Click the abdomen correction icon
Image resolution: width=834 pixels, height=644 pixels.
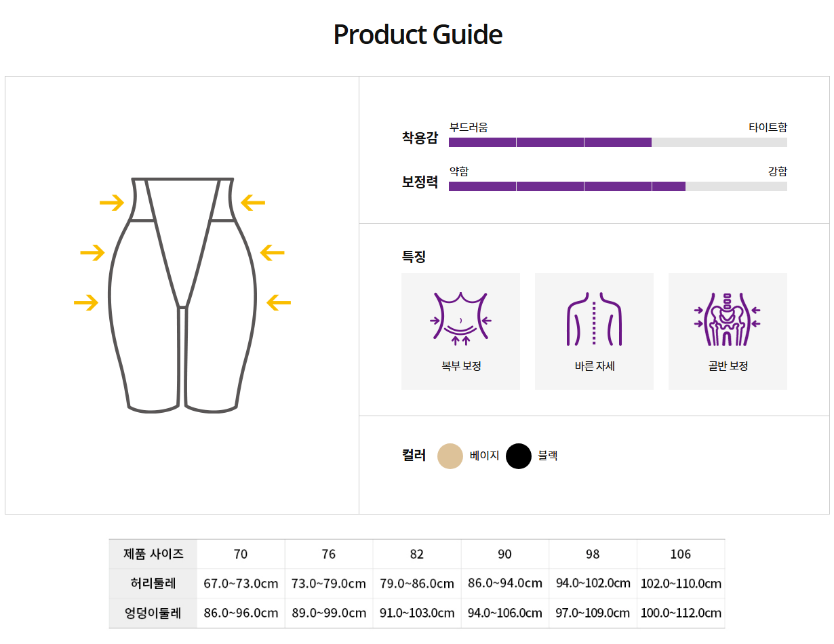point(461,319)
